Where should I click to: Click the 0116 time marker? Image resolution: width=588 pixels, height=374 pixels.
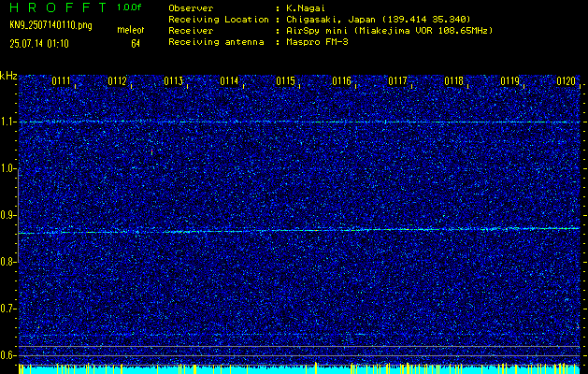pyautogui.click(x=341, y=81)
